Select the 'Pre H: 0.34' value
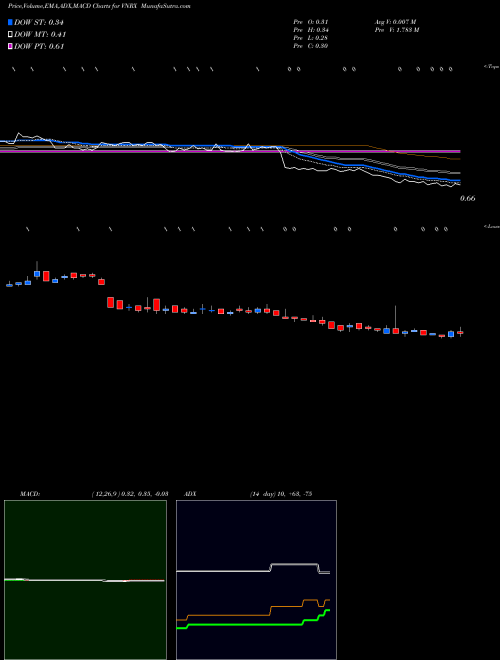 tap(311, 30)
